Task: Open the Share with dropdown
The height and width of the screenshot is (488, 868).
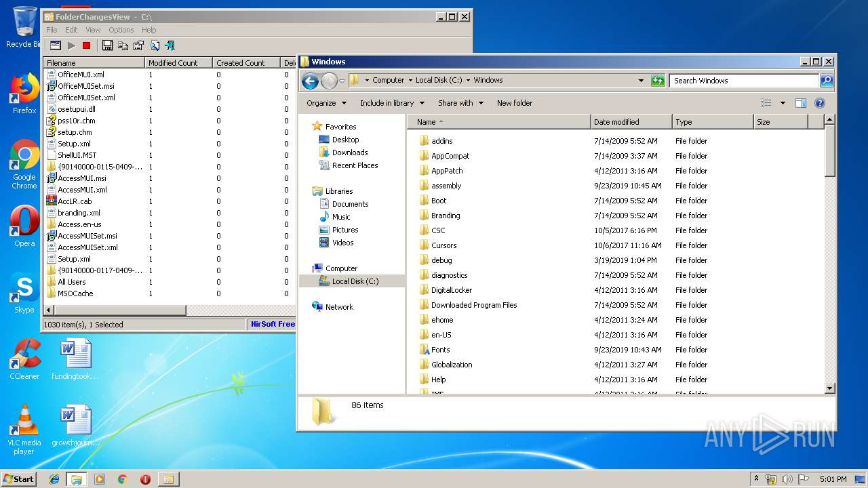Action: point(461,103)
